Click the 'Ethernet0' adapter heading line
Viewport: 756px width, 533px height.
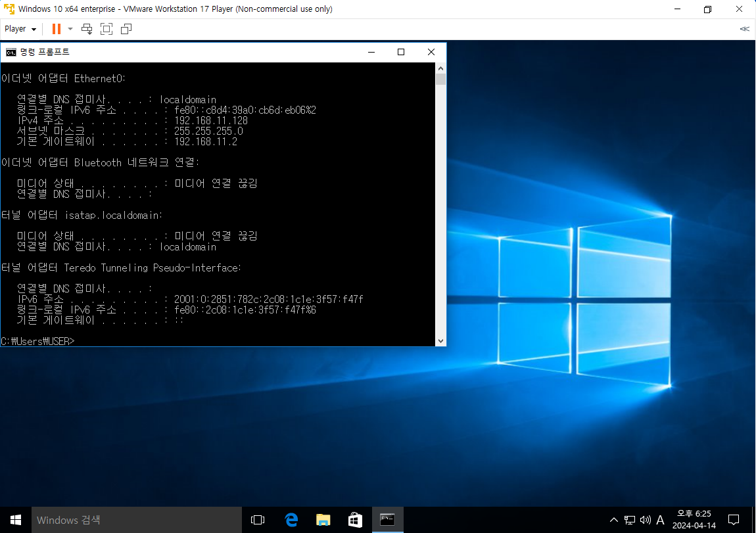[x=63, y=79]
